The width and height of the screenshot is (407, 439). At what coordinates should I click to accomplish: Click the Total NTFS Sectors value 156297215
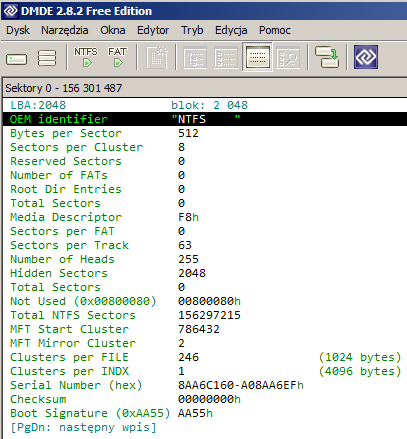pyautogui.click(x=209, y=315)
